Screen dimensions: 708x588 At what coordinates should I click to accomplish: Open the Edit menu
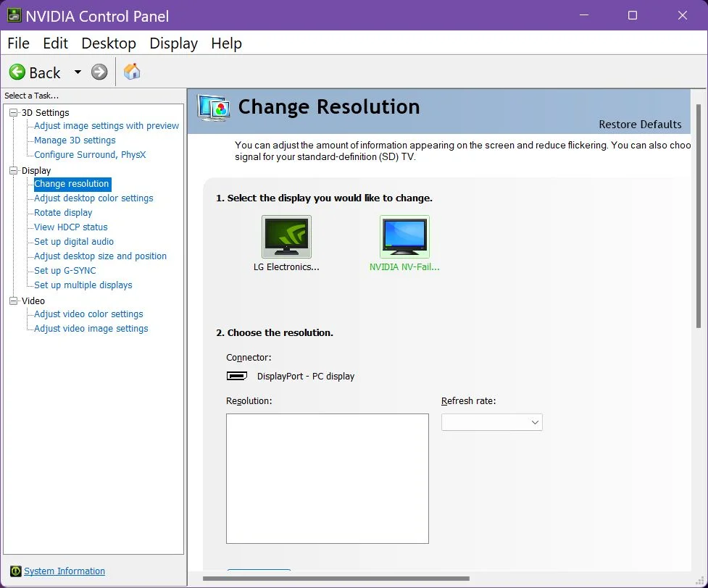click(x=55, y=43)
